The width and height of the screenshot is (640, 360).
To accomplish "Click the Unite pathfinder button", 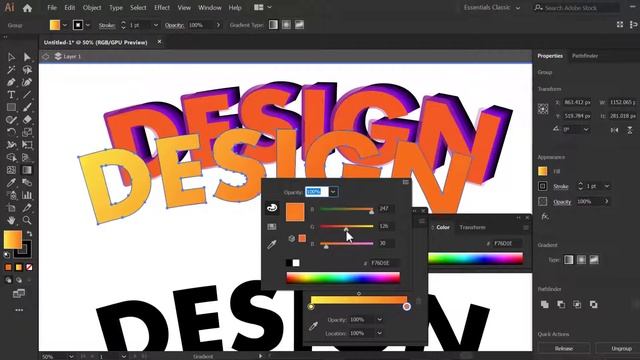I will point(545,304).
